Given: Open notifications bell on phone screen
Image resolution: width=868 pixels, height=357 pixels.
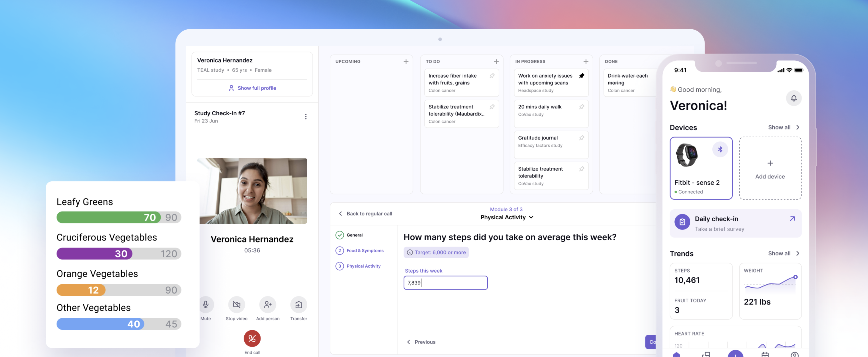Looking at the screenshot, I should [x=794, y=98].
